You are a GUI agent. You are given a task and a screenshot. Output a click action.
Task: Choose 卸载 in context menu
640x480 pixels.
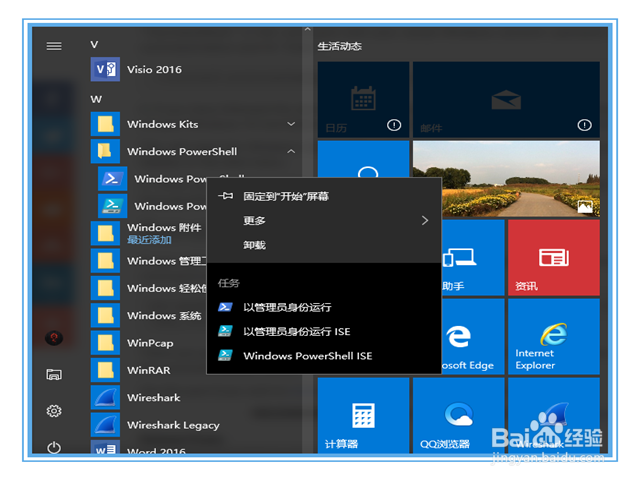324,245
